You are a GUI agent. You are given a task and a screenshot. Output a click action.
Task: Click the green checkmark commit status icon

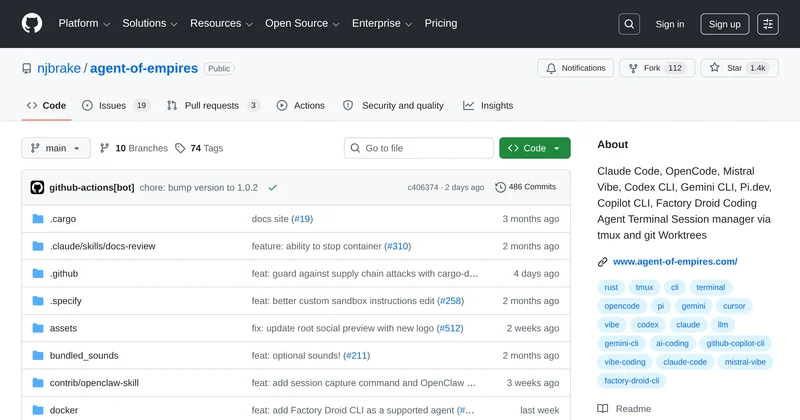[x=272, y=187]
